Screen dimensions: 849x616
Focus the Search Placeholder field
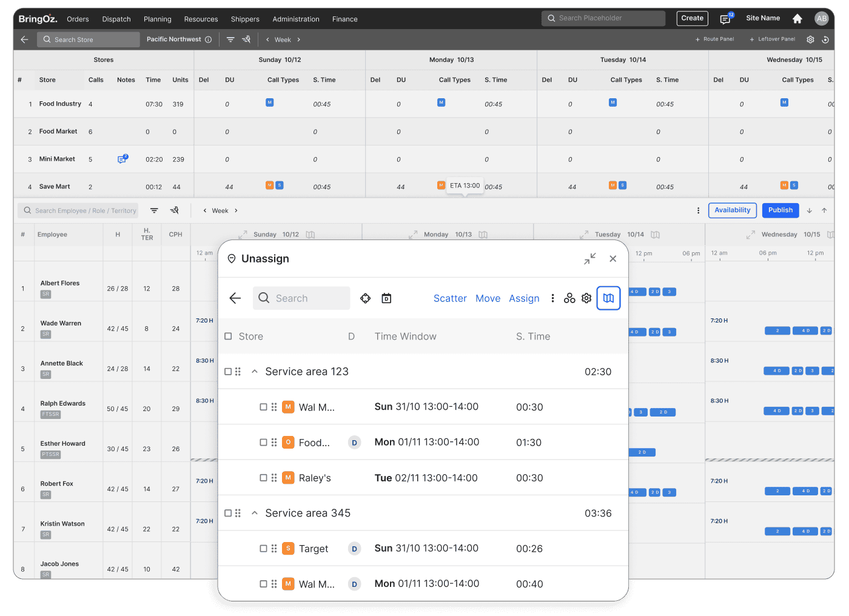[603, 18]
